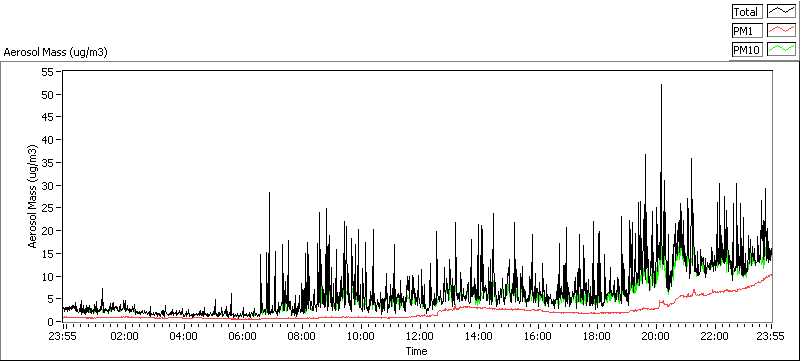Image resolution: width=800 pixels, height=361 pixels.
Task: Click the PM1 red line icon
Action: 782,31
